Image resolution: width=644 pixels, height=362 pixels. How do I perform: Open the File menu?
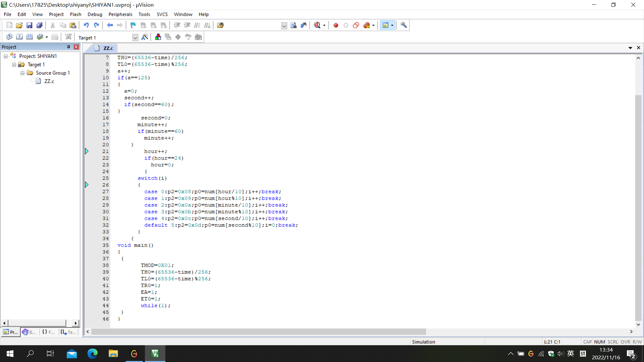click(x=7, y=14)
